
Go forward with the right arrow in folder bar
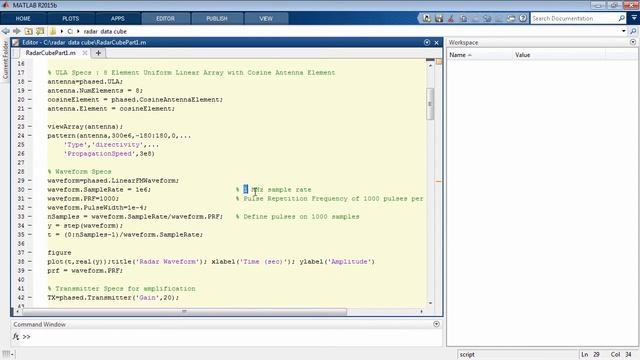click(17, 31)
